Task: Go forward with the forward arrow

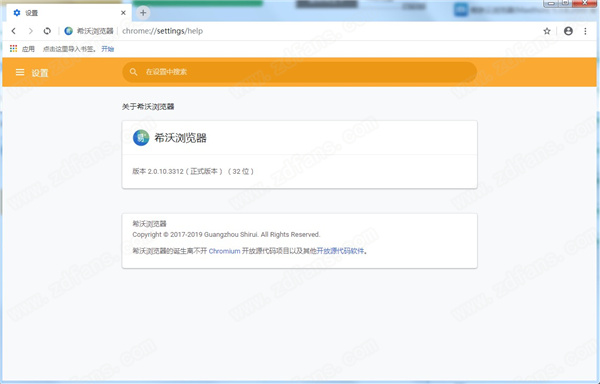Action: [x=31, y=31]
